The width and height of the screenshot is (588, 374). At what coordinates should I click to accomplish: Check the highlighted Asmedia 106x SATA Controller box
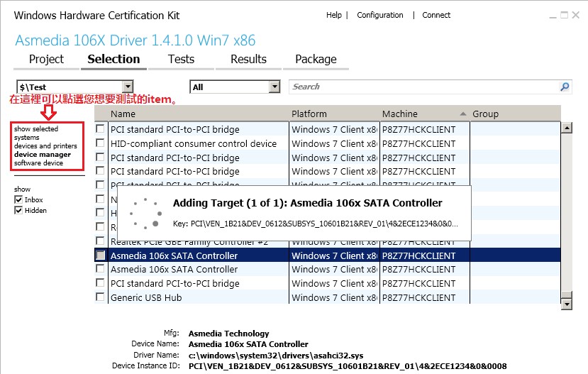tap(100, 255)
